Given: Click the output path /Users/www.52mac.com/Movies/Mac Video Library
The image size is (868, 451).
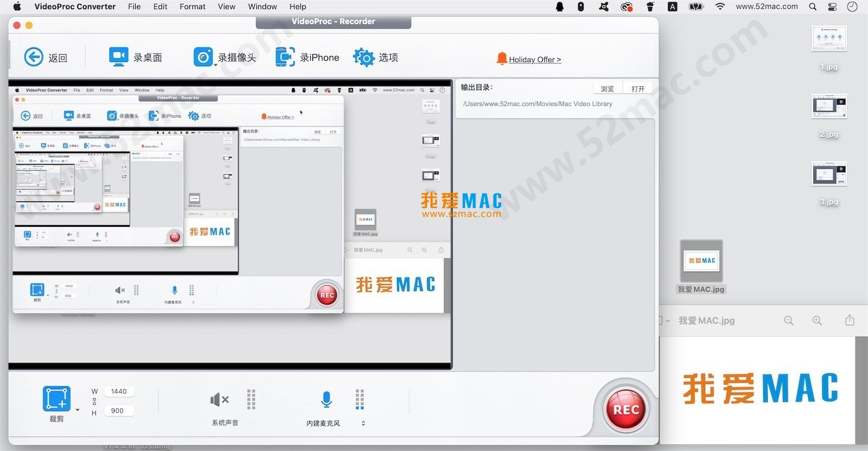Looking at the screenshot, I should pos(537,104).
